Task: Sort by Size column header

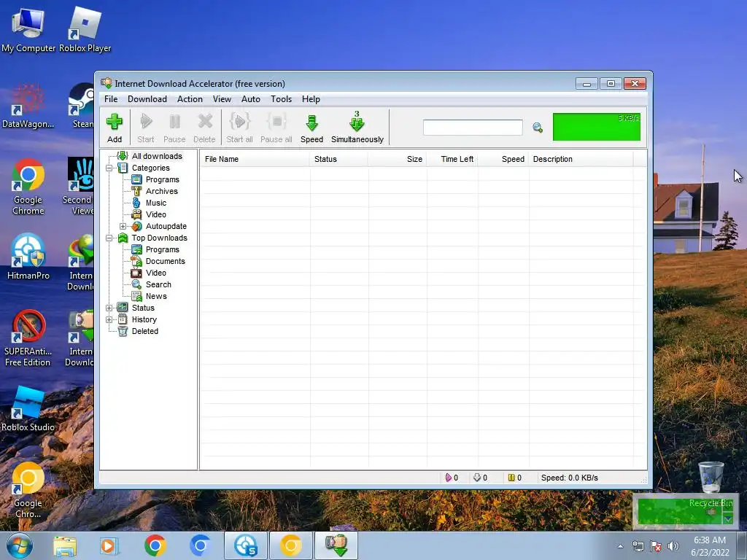Action: tap(398, 159)
